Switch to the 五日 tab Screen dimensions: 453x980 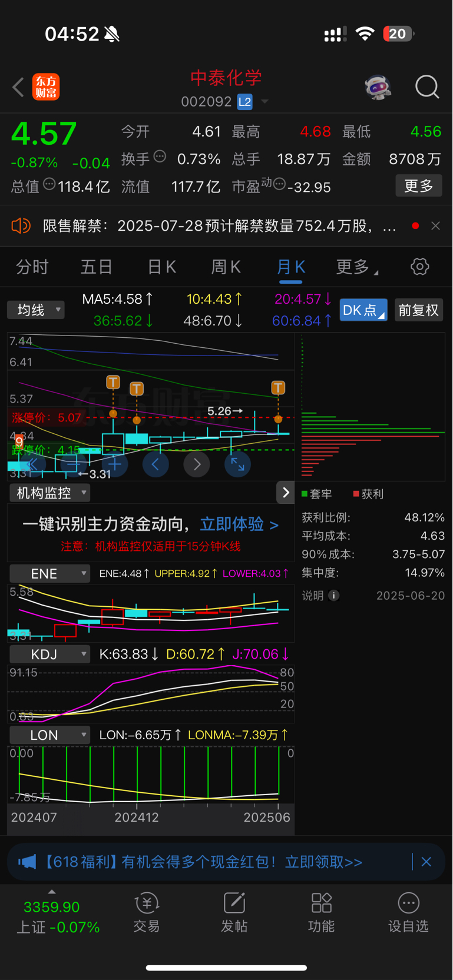[97, 267]
